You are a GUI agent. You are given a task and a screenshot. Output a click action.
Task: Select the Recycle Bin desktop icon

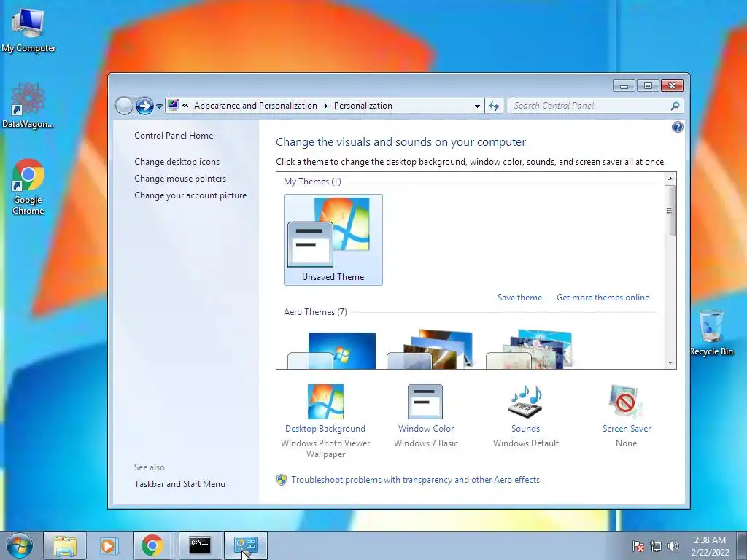711,332
